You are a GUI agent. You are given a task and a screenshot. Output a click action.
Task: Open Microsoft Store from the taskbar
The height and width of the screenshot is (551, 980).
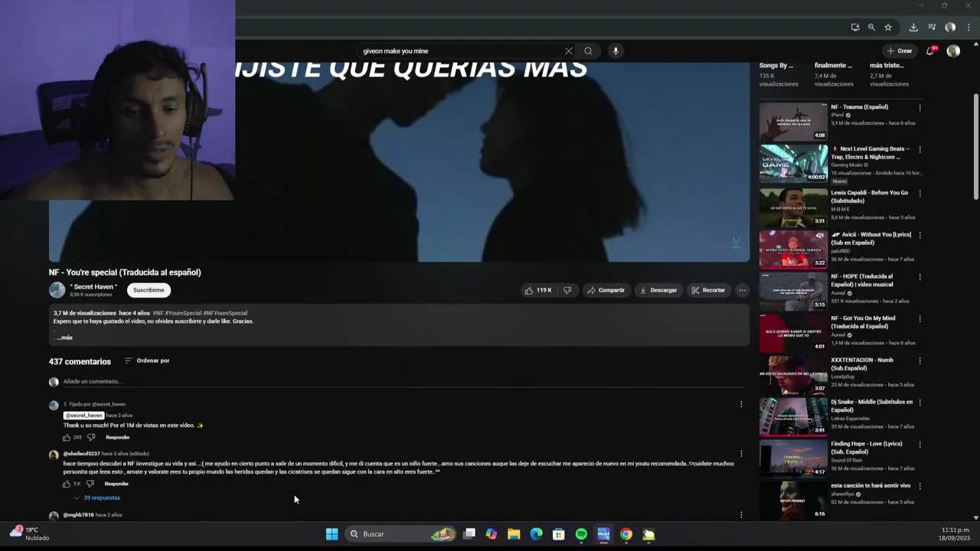click(x=559, y=534)
